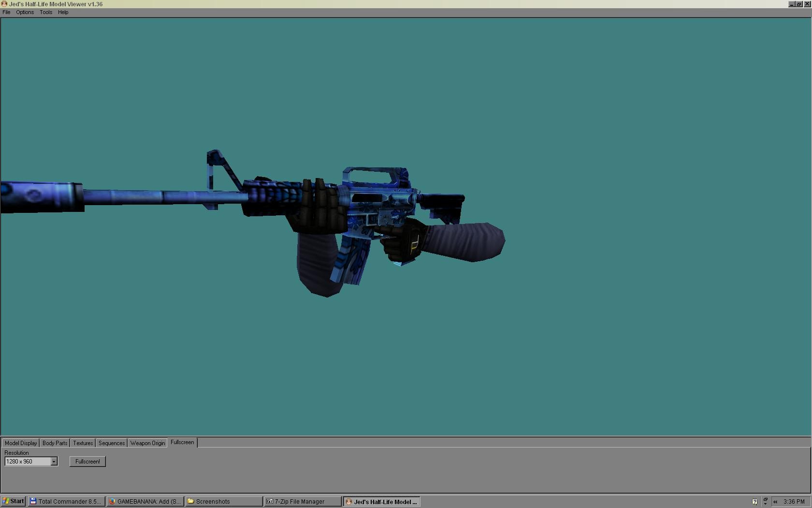Open the Resolution dropdown list
This screenshot has width=812, height=508.
tap(54, 462)
